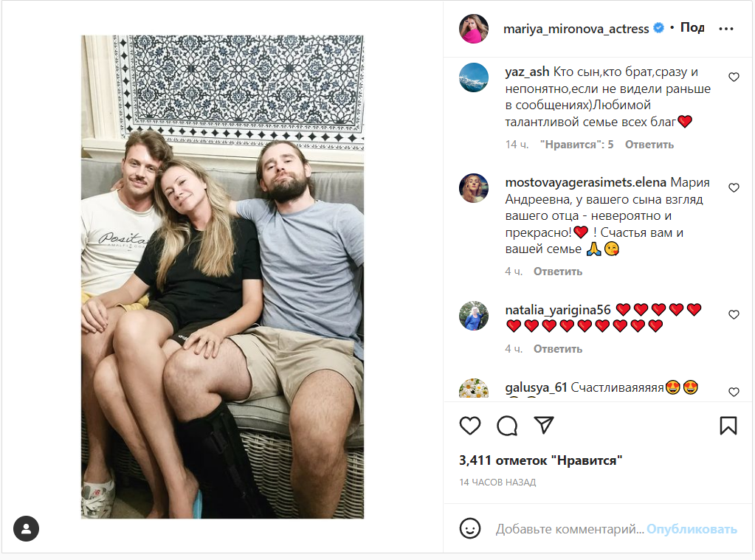The image size is (755, 560).
Task: Click the follow link beside the username
Action: (692, 28)
